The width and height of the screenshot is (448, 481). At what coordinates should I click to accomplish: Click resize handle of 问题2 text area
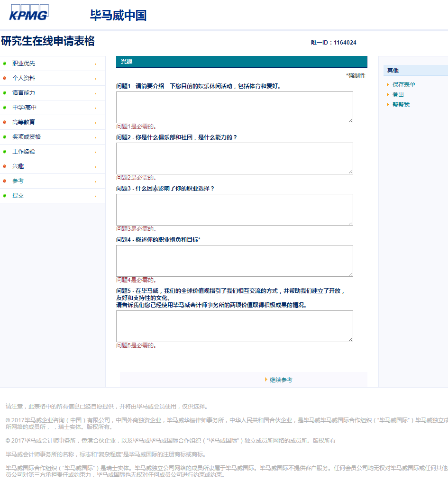[351, 172]
